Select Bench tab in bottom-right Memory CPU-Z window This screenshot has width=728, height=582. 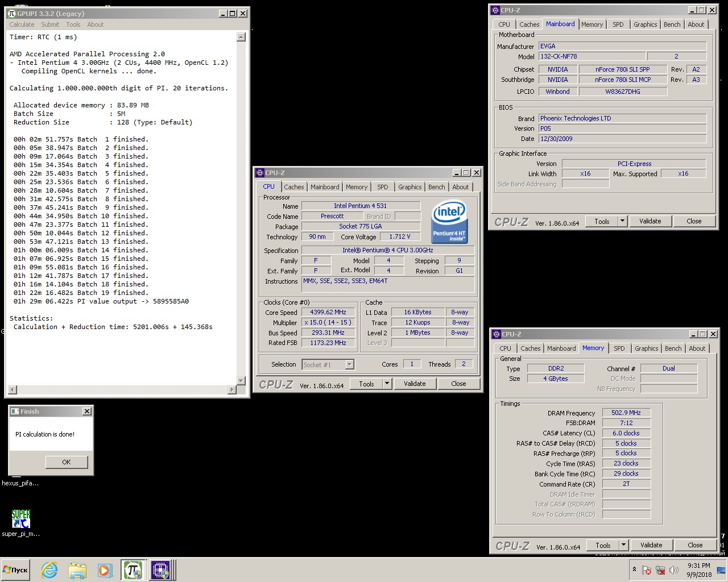point(673,348)
